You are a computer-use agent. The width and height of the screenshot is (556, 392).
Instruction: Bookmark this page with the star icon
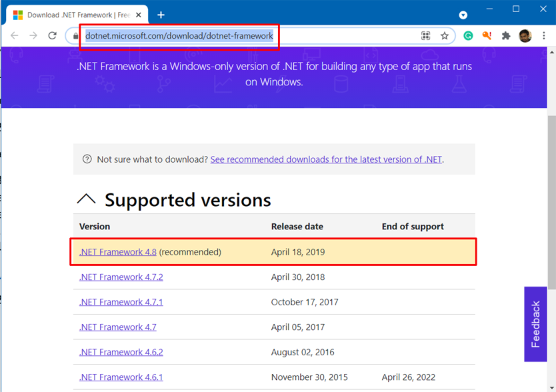point(444,35)
